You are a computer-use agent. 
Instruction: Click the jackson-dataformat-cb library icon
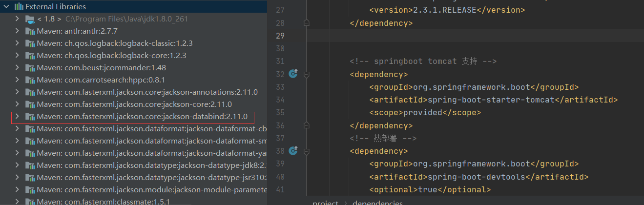[x=30, y=129]
